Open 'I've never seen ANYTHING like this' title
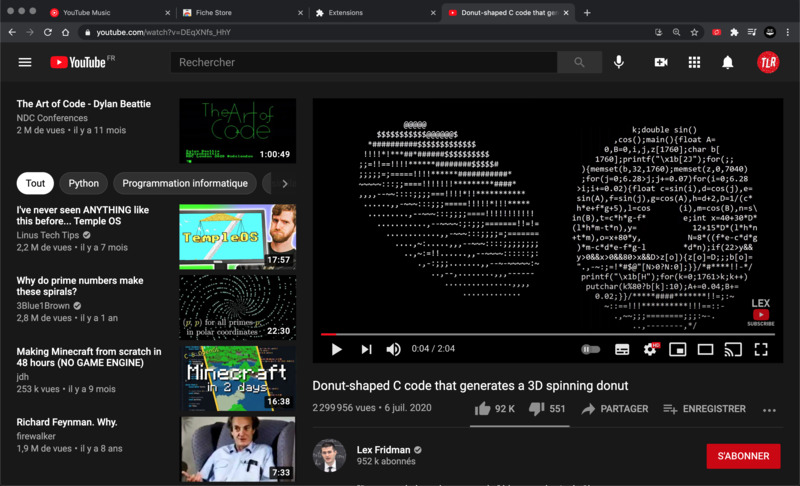Viewport: 800px width, 486px height. click(x=83, y=215)
